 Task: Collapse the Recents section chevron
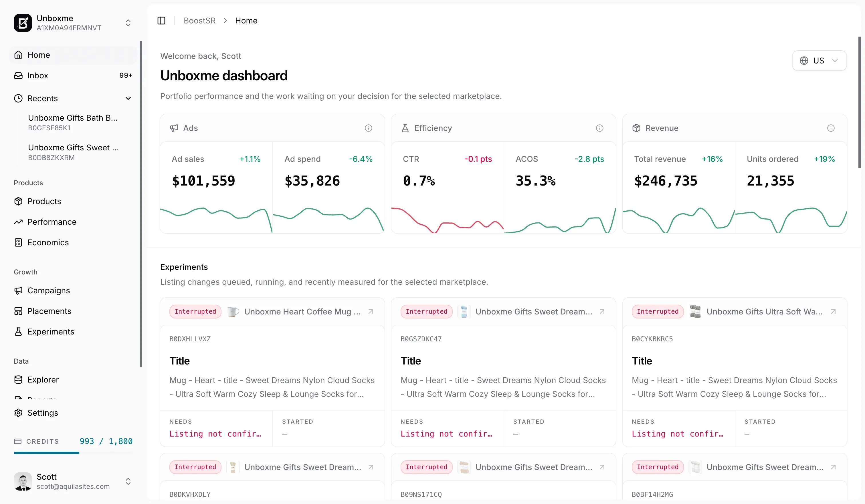point(128,98)
